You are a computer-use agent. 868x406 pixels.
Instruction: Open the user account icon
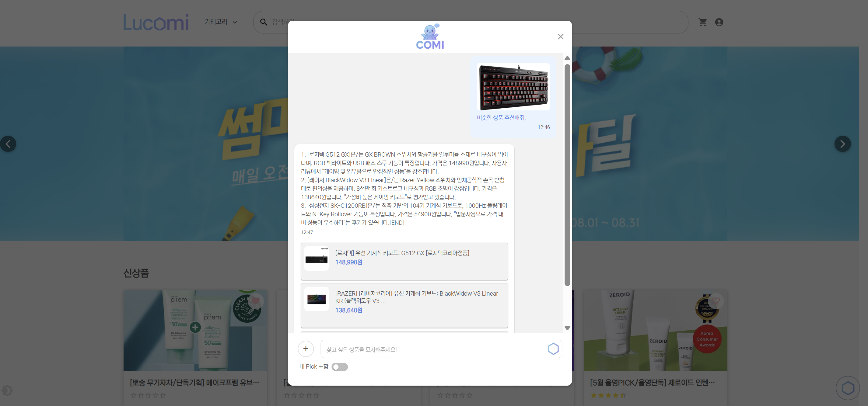click(719, 22)
